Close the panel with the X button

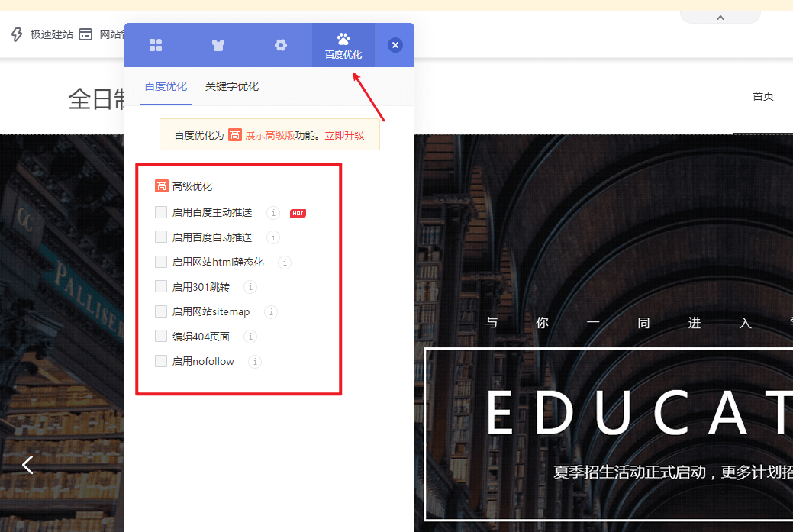(395, 45)
